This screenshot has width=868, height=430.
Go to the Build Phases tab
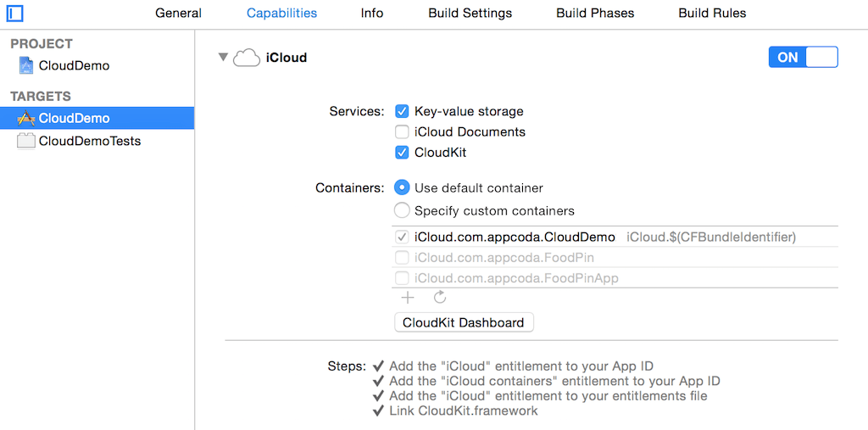(595, 14)
